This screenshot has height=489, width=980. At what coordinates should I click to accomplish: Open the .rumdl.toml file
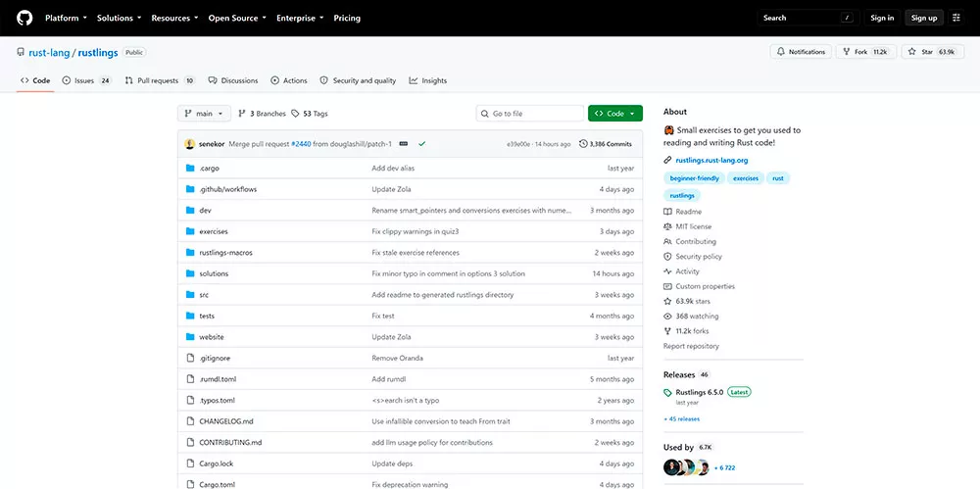218,379
